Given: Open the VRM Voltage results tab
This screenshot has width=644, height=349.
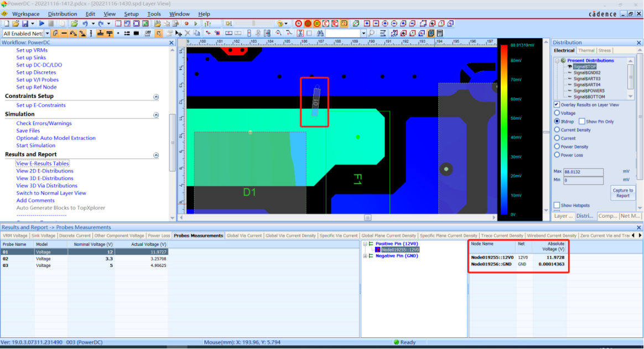Looking at the screenshot, I should tap(15, 235).
